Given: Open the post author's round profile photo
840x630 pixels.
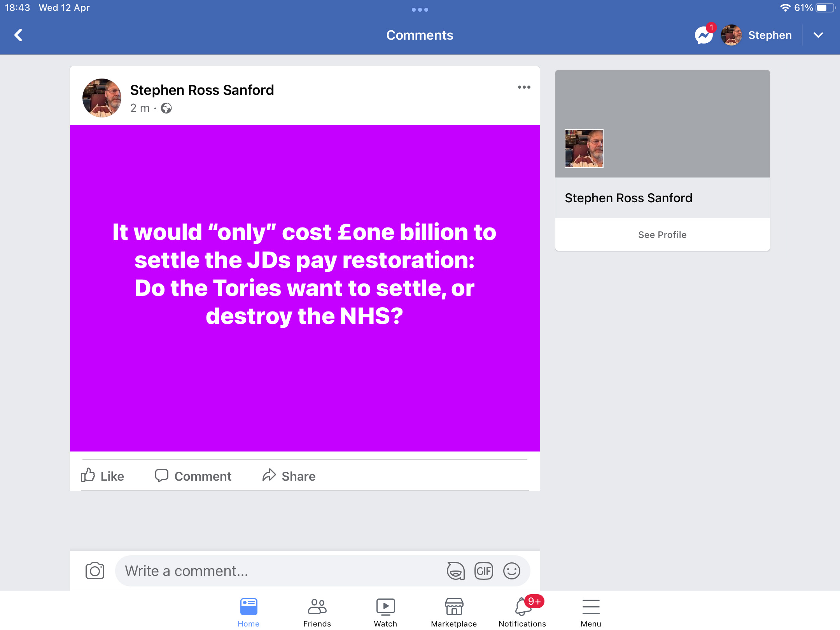Looking at the screenshot, I should 102,98.
